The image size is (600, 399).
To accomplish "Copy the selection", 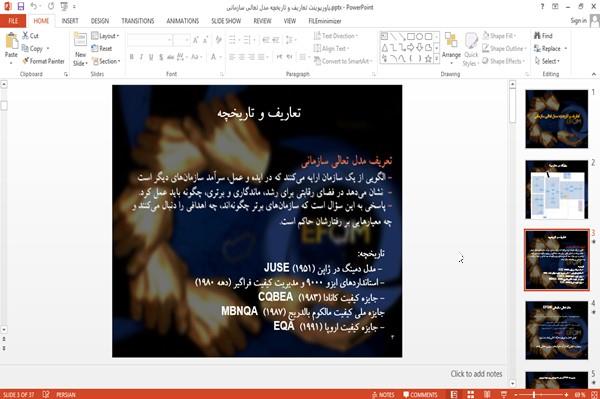I will [x=33, y=49].
